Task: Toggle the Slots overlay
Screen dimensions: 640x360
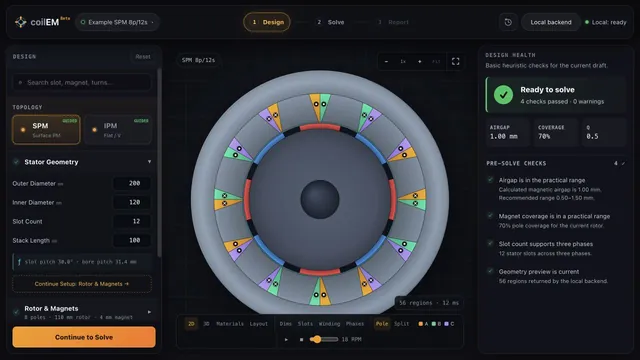Action: pyautogui.click(x=305, y=324)
